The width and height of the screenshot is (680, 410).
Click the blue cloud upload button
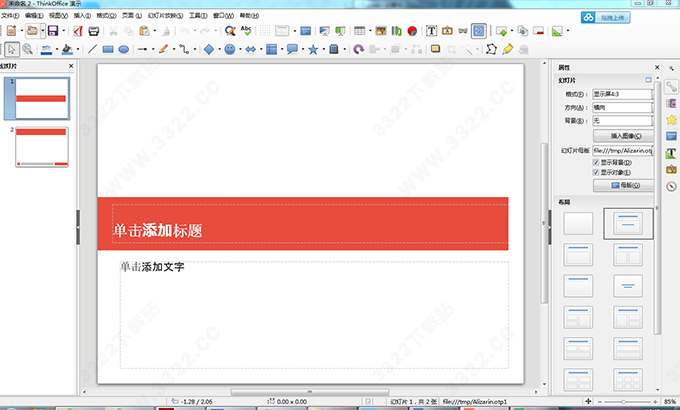click(605, 17)
